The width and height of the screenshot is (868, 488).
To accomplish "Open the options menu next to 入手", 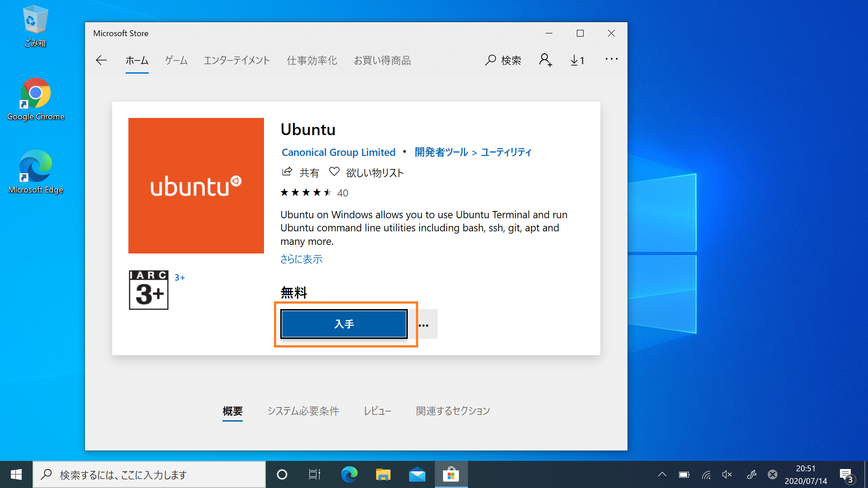I will 424,324.
